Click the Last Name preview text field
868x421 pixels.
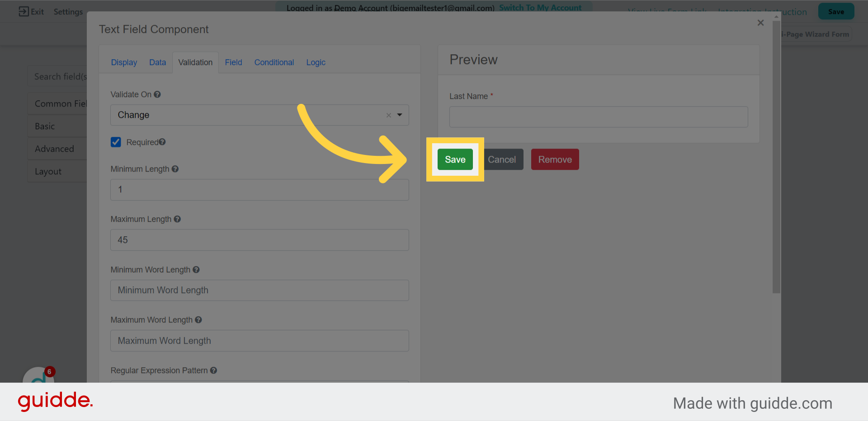(x=599, y=117)
